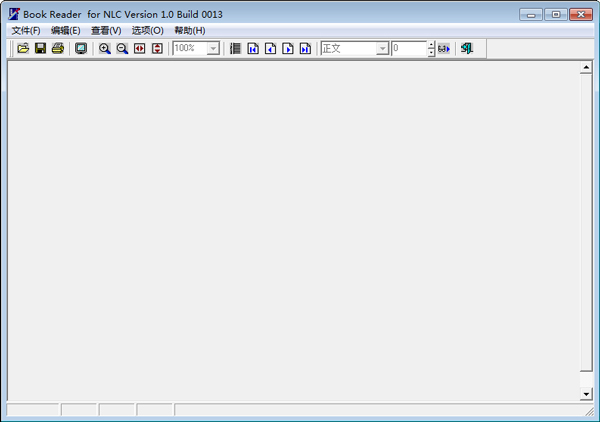600x422 pixels.
Task: Open a book file with folder icon
Action: [23, 48]
